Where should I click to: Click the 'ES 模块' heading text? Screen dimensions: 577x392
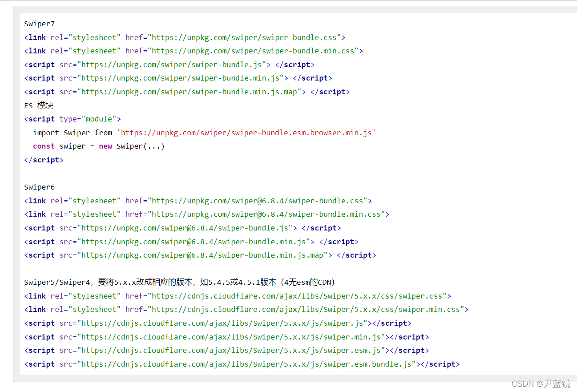click(x=39, y=105)
